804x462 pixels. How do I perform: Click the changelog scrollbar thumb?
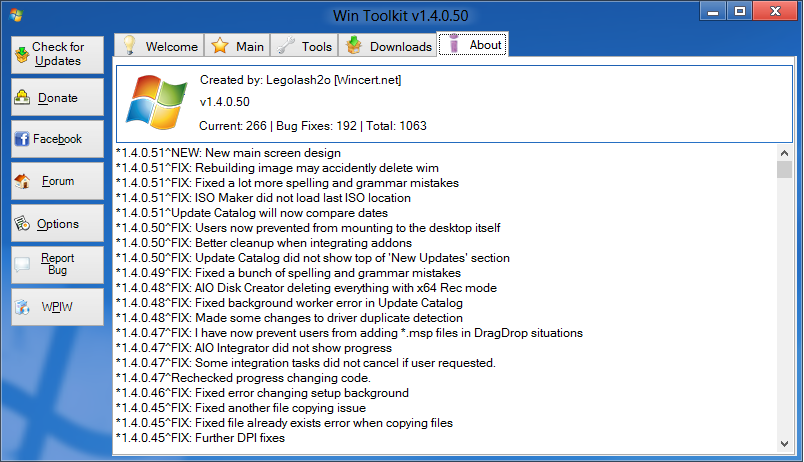[x=784, y=169]
